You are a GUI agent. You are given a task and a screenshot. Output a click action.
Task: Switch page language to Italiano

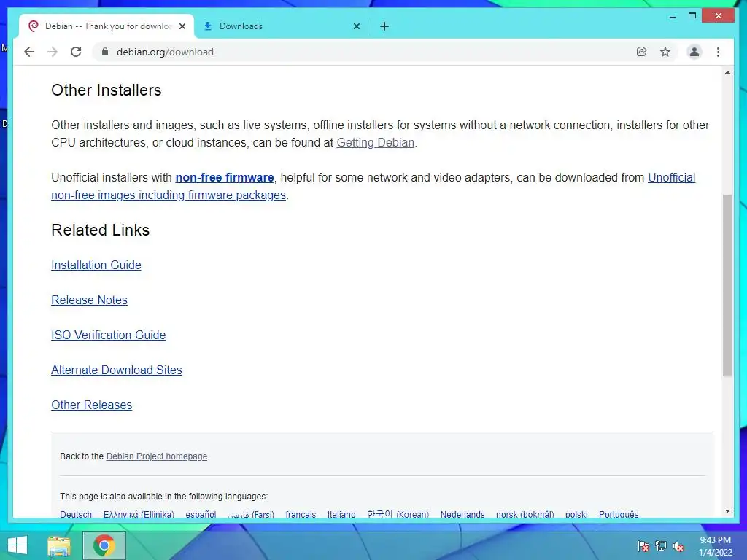(341, 514)
